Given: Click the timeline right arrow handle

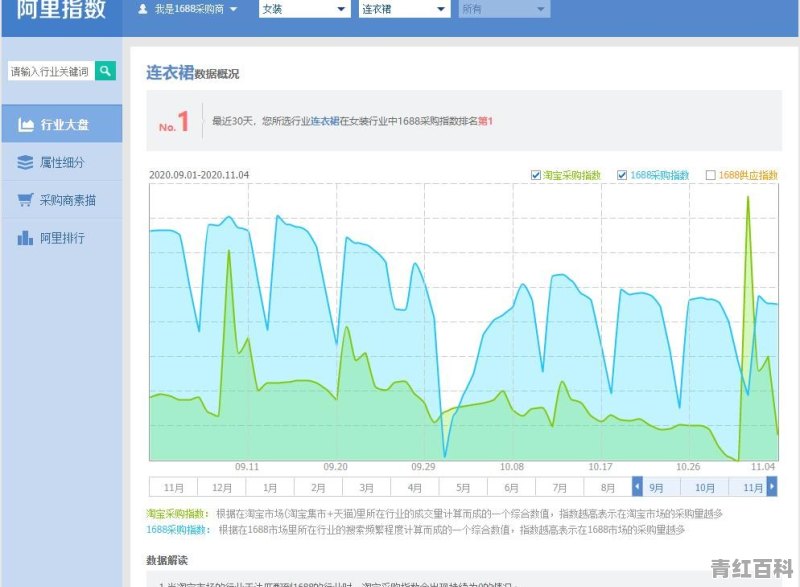Looking at the screenshot, I should tap(772, 486).
